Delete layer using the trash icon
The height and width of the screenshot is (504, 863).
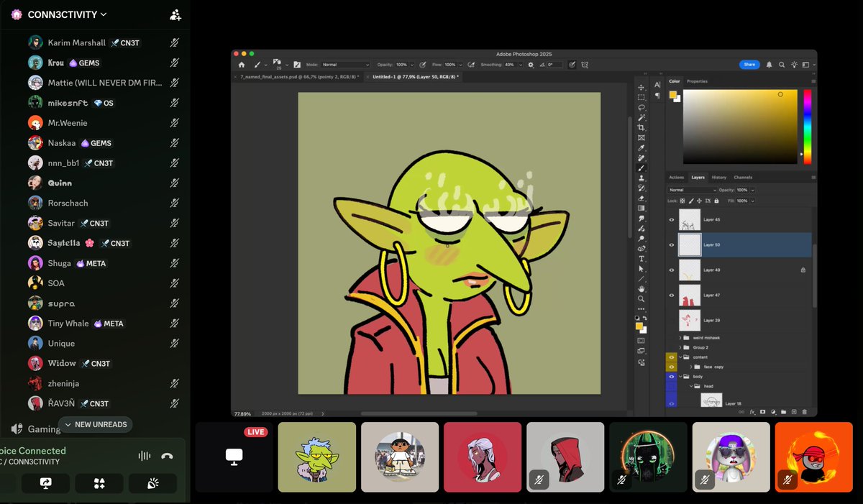[804, 412]
